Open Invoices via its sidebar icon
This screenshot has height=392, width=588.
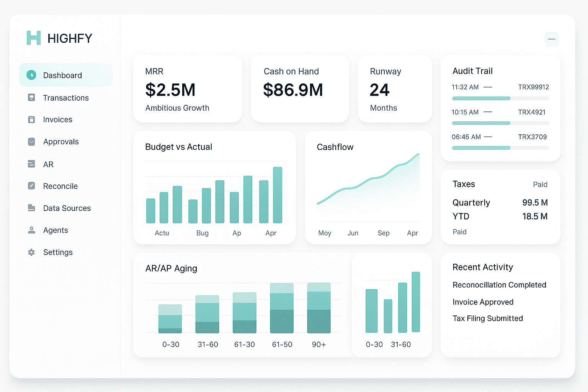[x=31, y=119]
